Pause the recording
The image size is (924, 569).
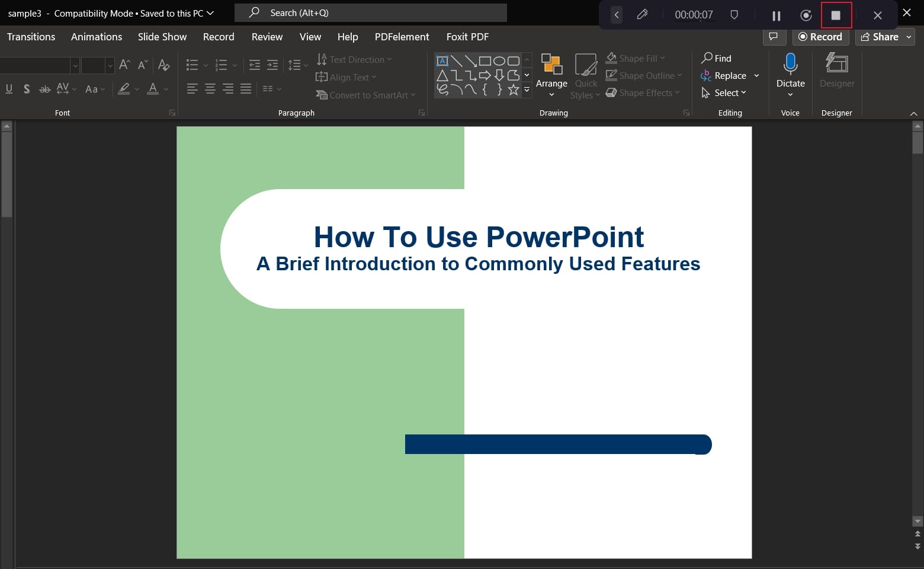pyautogui.click(x=776, y=15)
